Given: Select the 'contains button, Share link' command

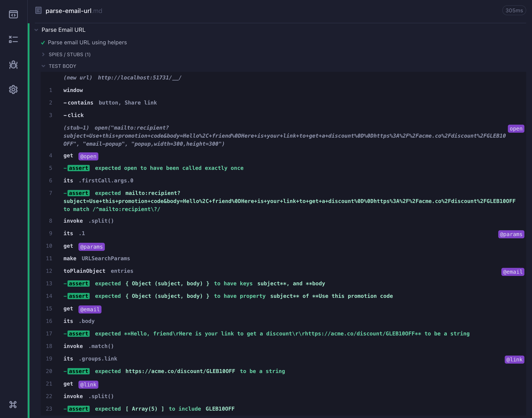Looking at the screenshot, I should point(283,102).
